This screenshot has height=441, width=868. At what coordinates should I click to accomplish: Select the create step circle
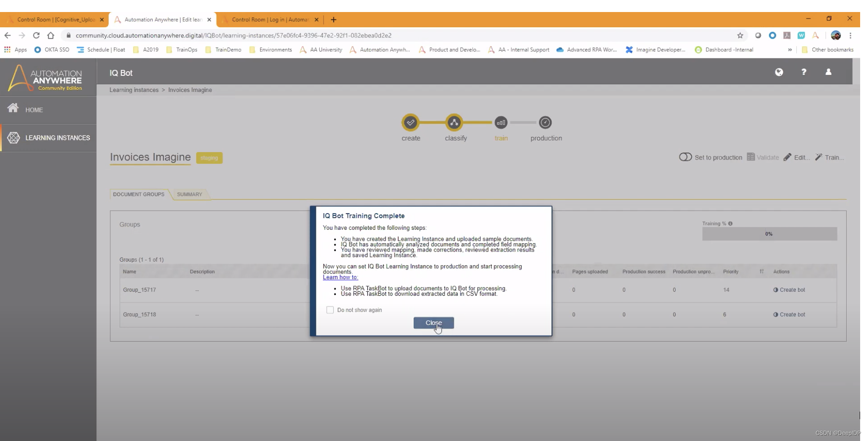point(410,122)
